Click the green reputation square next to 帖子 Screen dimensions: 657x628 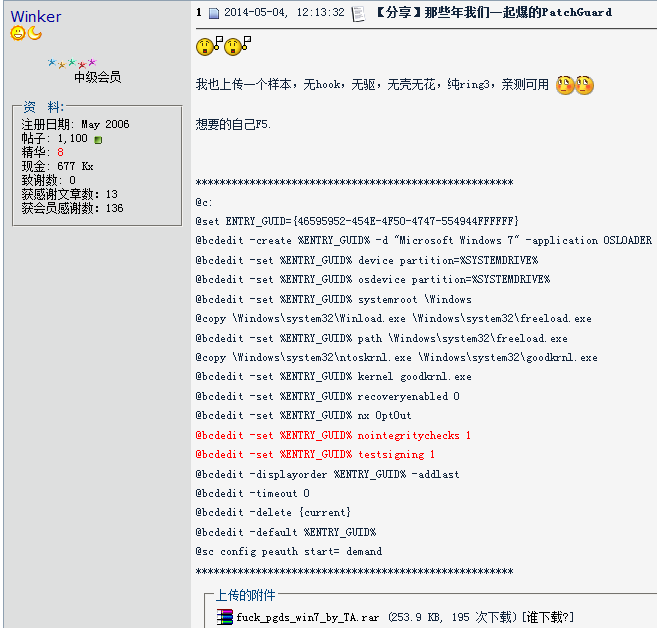98,140
